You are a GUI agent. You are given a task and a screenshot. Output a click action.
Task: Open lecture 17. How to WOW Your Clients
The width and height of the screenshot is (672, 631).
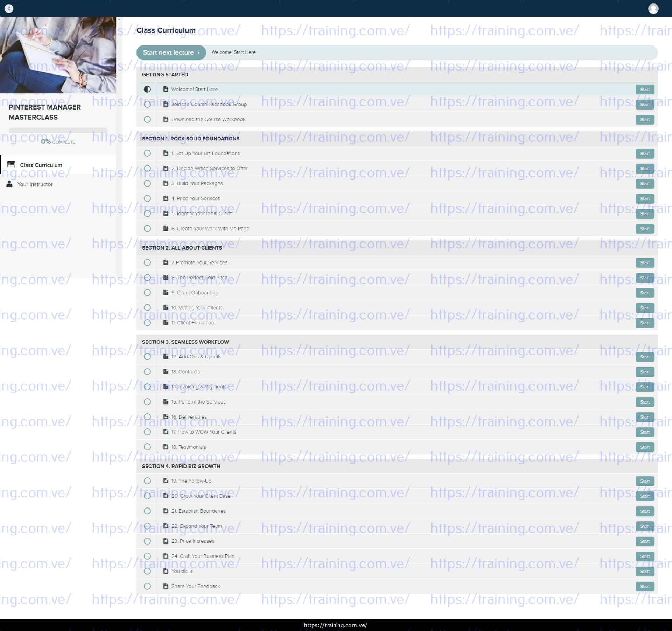click(x=204, y=432)
